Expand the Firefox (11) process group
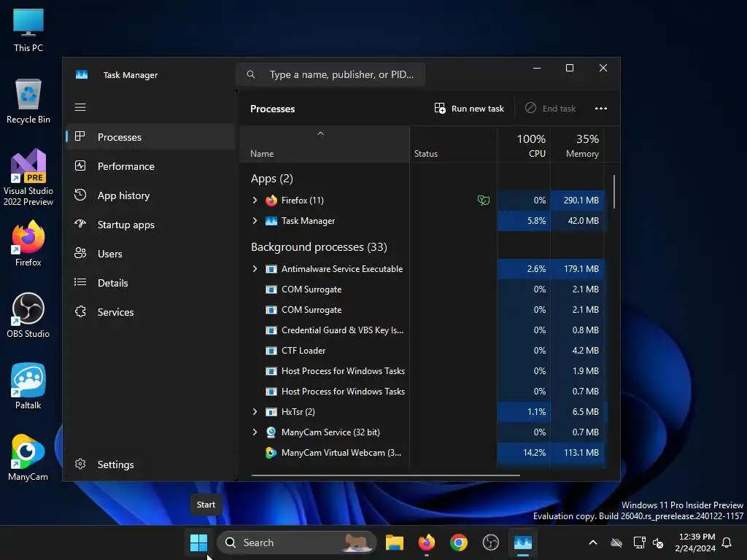The image size is (747, 560). 255,200
